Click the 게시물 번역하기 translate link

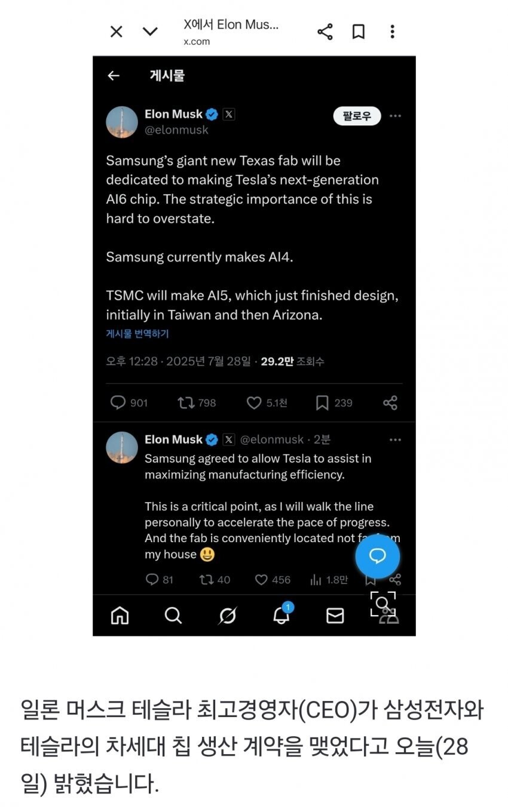point(137,334)
